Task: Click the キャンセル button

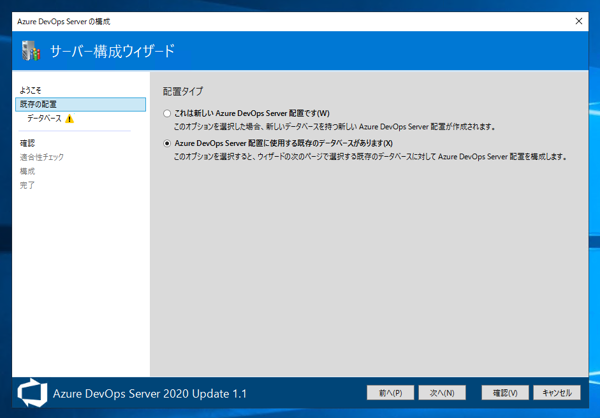Action: (x=557, y=393)
